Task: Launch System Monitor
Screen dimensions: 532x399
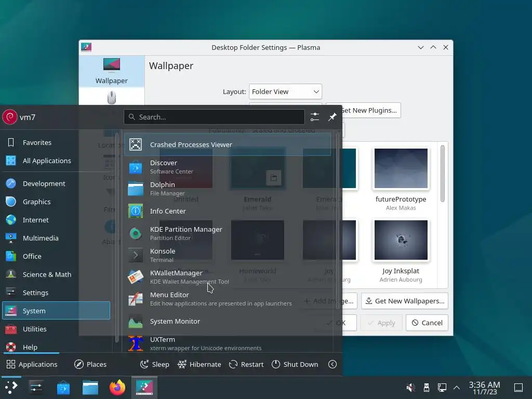Action: [228, 321]
